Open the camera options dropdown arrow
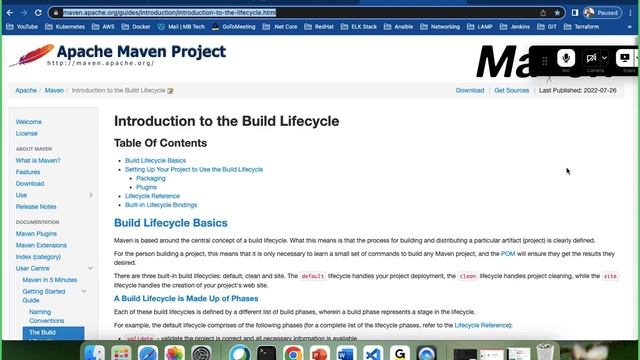The height and width of the screenshot is (360, 640). (x=604, y=58)
